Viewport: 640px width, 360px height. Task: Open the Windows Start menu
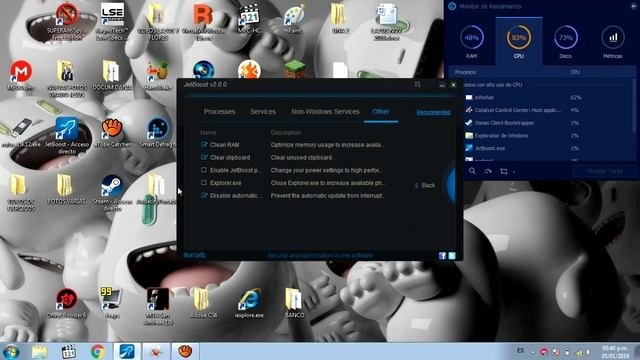click(11, 351)
